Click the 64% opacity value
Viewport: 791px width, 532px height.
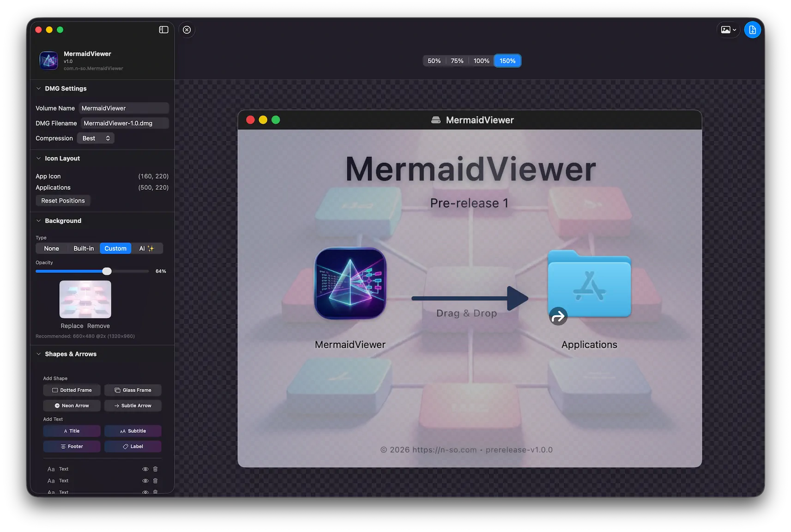(161, 271)
